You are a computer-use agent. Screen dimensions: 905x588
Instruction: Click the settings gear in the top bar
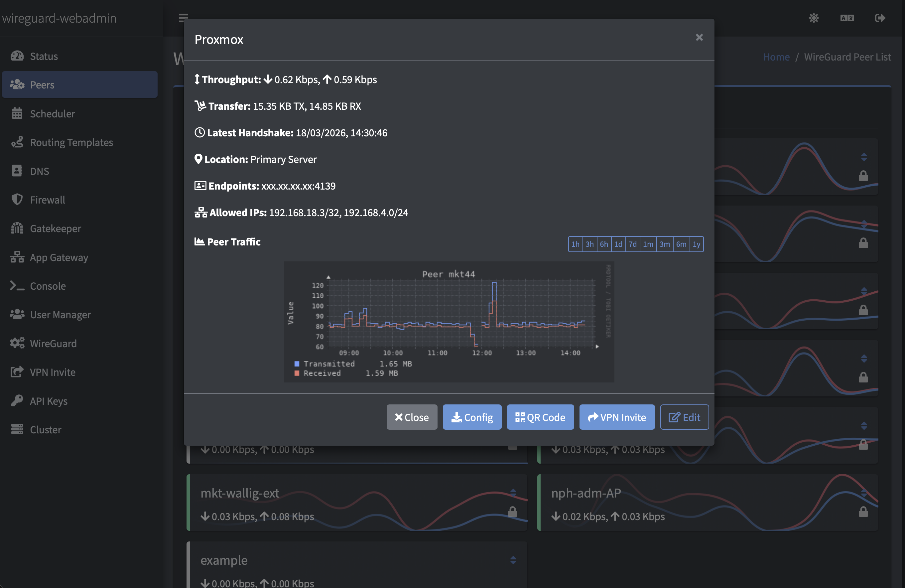[814, 18]
